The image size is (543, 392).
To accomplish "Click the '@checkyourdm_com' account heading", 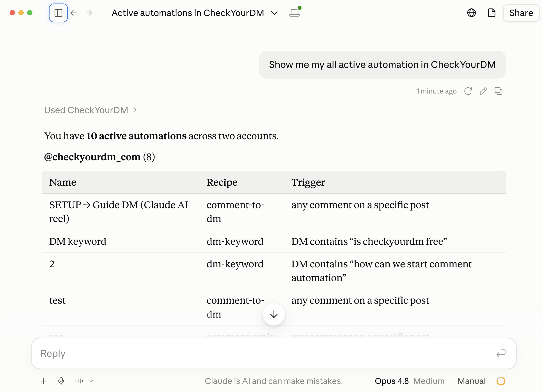I will (x=92, y=157).
